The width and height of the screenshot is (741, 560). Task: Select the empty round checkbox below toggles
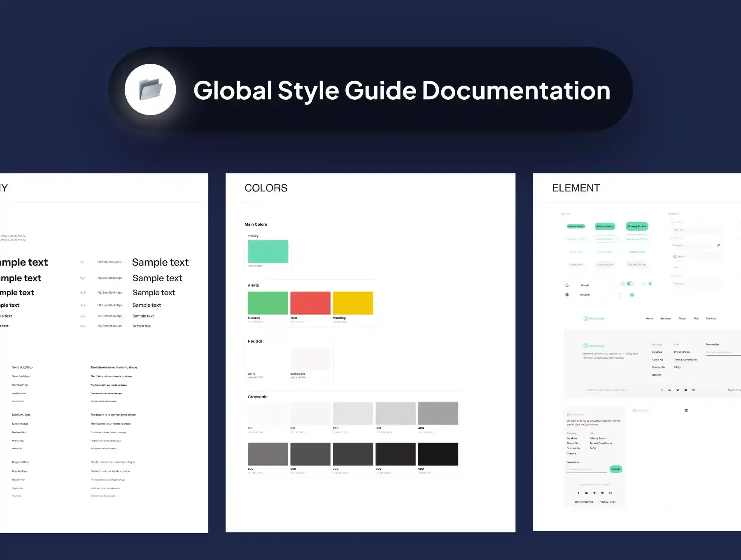pyautogui.click(x=620, y=295)
